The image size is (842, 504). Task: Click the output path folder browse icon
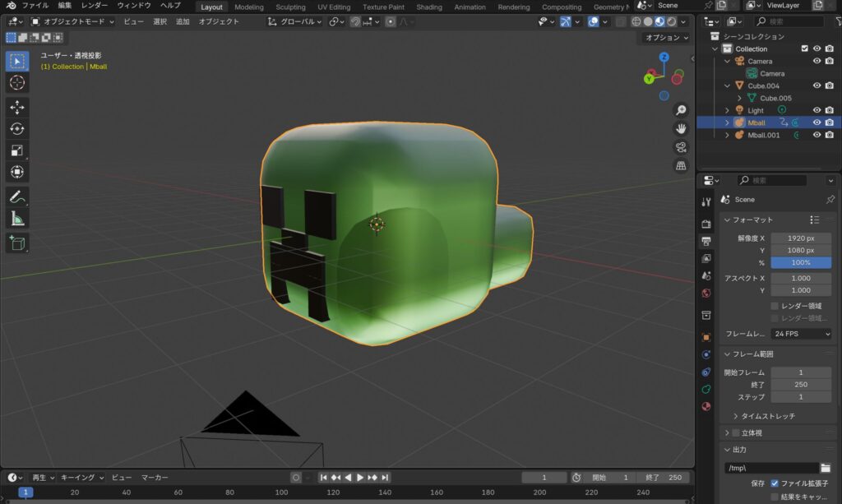pos(826,468)
